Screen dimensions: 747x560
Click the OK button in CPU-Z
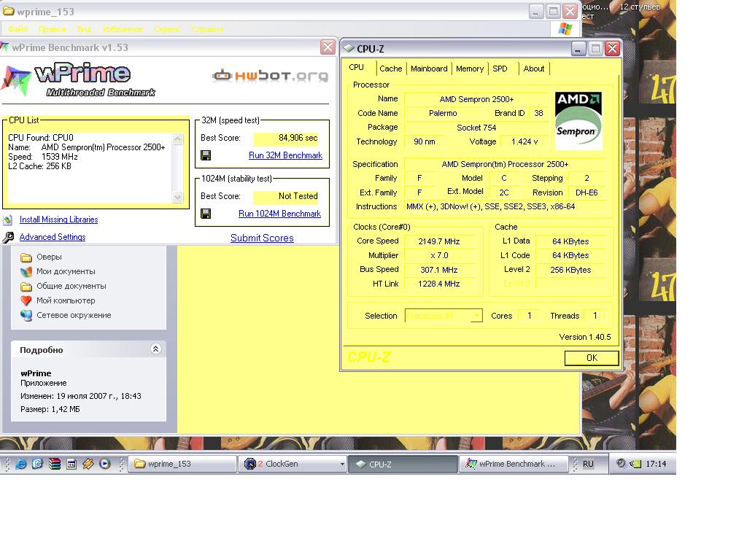592,358
